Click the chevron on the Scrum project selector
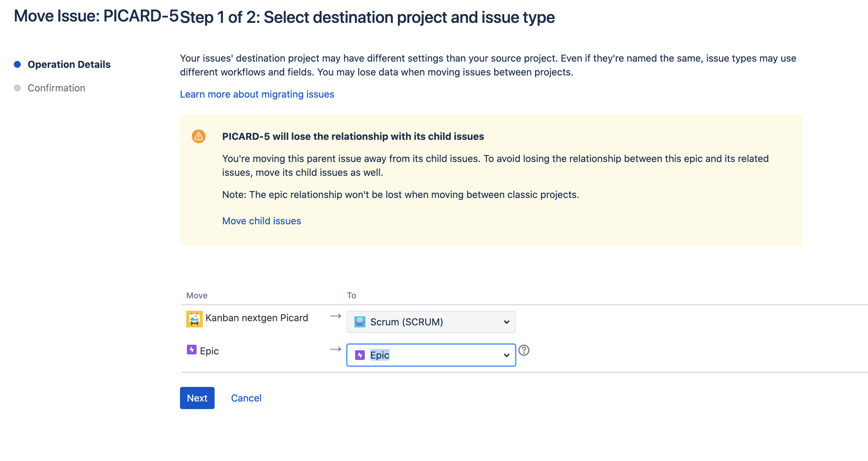868x461 pixels. [506, 322]
